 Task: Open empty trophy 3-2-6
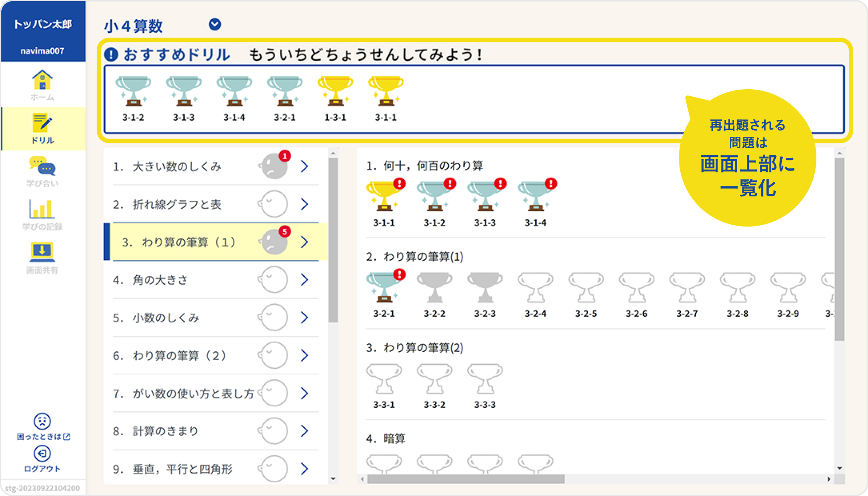pos(637,288)
